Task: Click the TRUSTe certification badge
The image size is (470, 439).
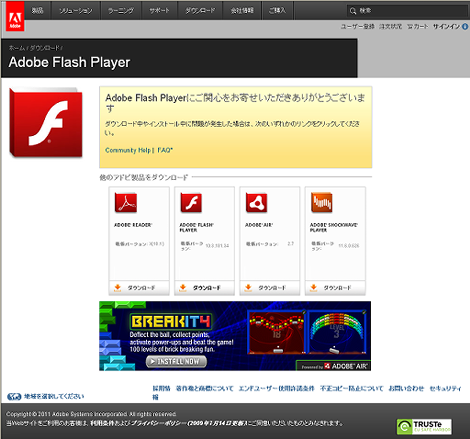Action: click(x=424, y=427)
